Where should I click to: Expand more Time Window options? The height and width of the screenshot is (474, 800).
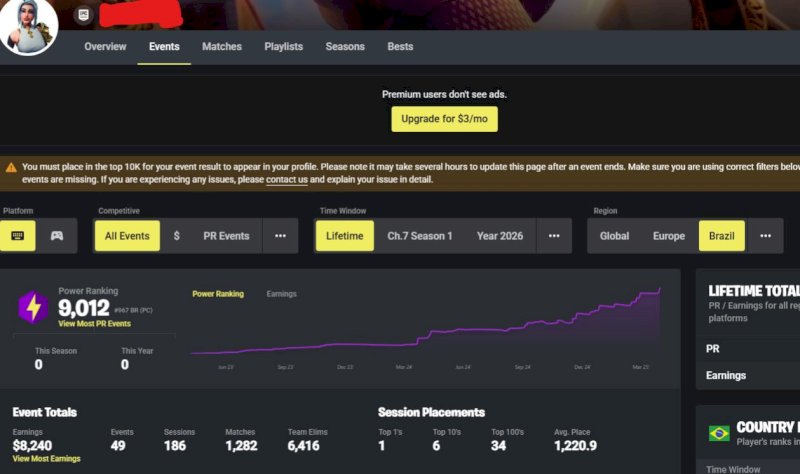click(x=554, y=236)
